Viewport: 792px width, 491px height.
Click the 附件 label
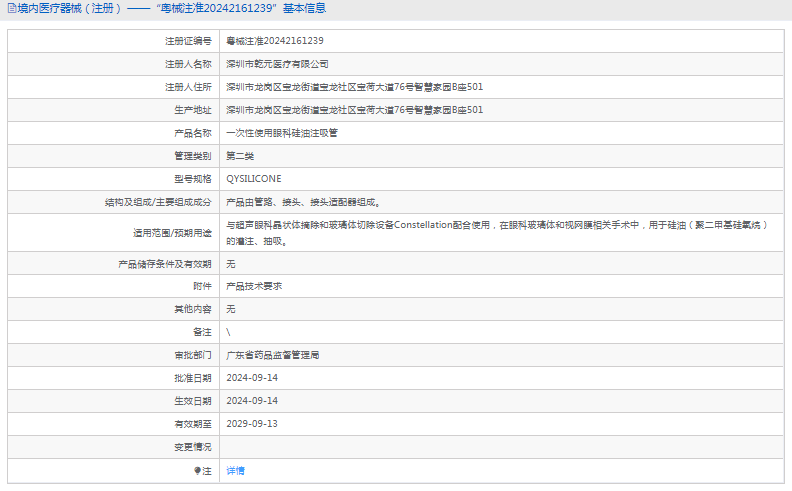pyautogui.click(x=202, y=286)
